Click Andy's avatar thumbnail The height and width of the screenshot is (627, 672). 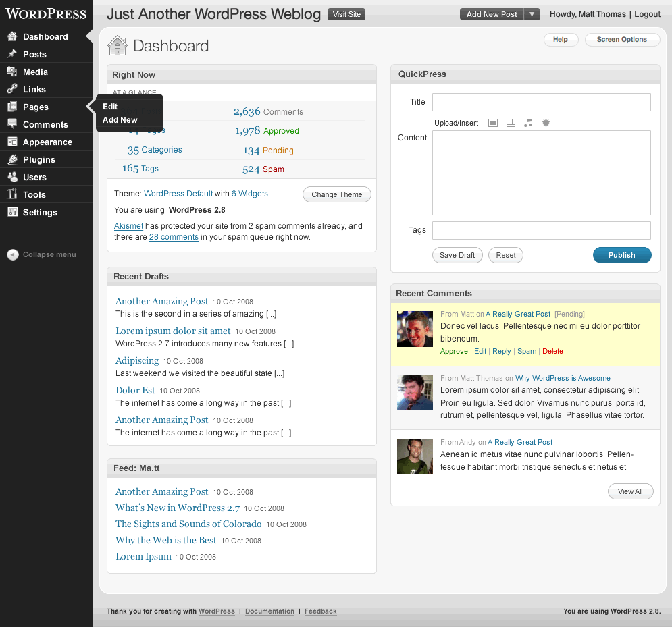pyautogui.click(x=415, y=456)
